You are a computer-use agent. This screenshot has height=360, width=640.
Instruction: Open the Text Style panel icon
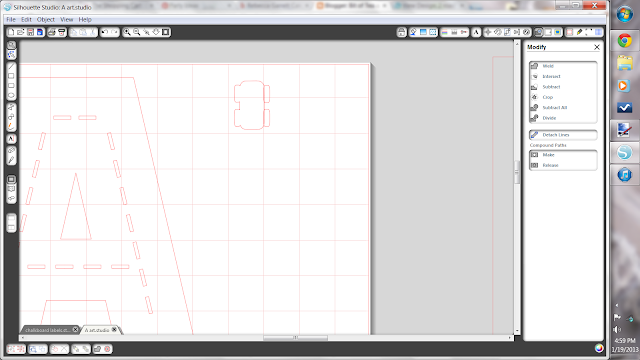(476, 32)
